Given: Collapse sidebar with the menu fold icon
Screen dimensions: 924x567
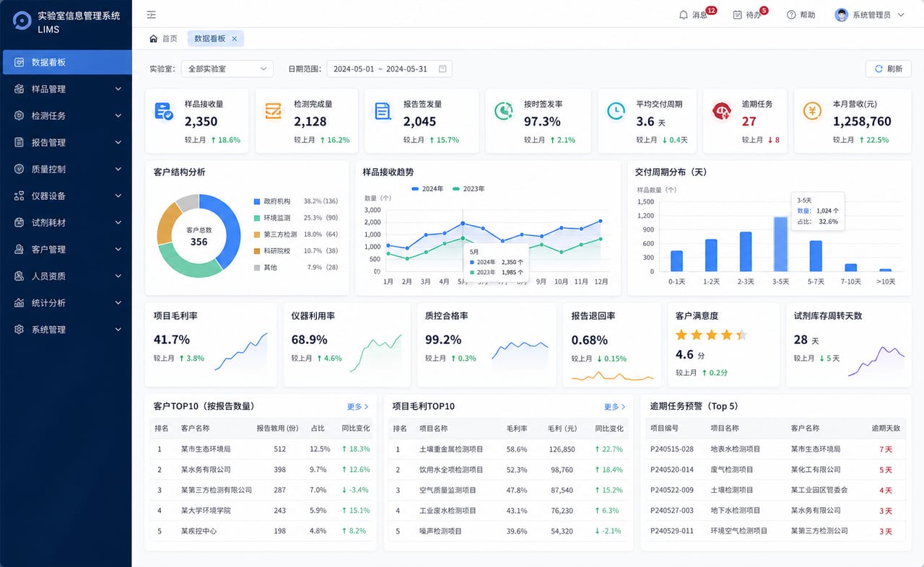Looking at the screenshot, I should click(151, 14).
